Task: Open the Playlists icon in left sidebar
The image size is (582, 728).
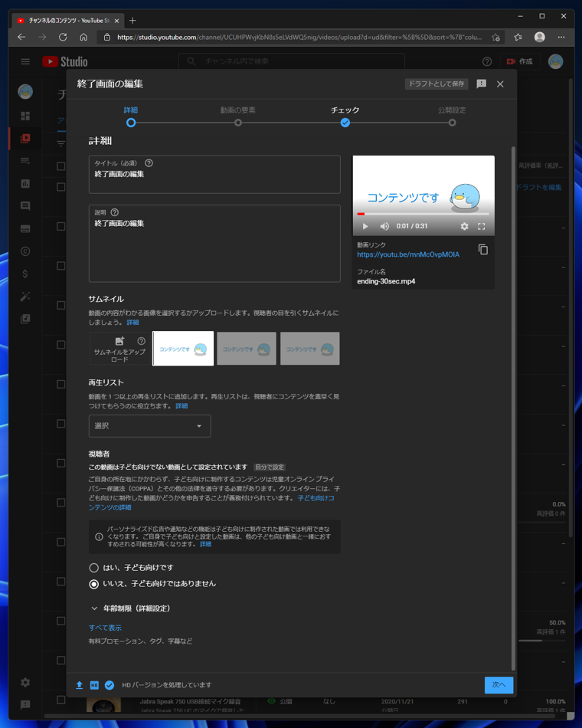Action: coord(25,161)
